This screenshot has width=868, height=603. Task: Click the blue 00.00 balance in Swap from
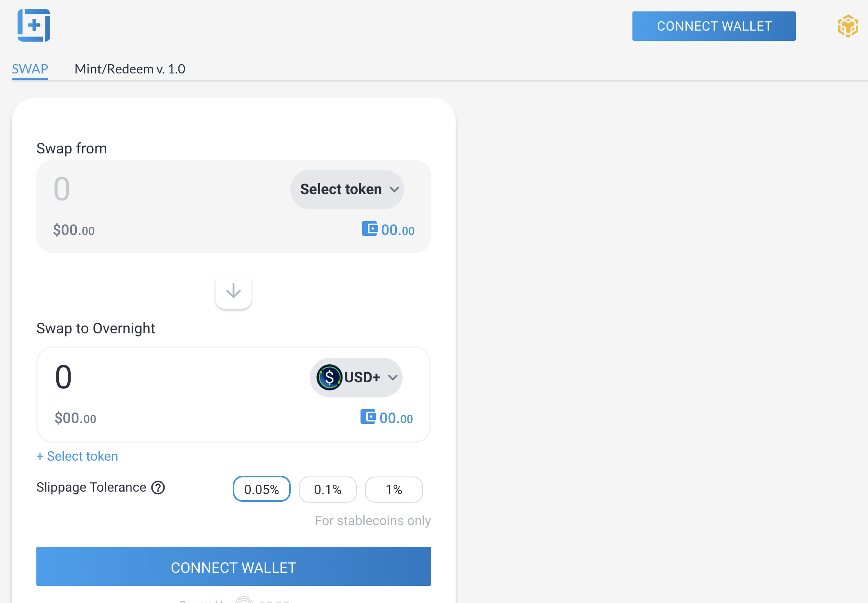click(x=398, y=231)
